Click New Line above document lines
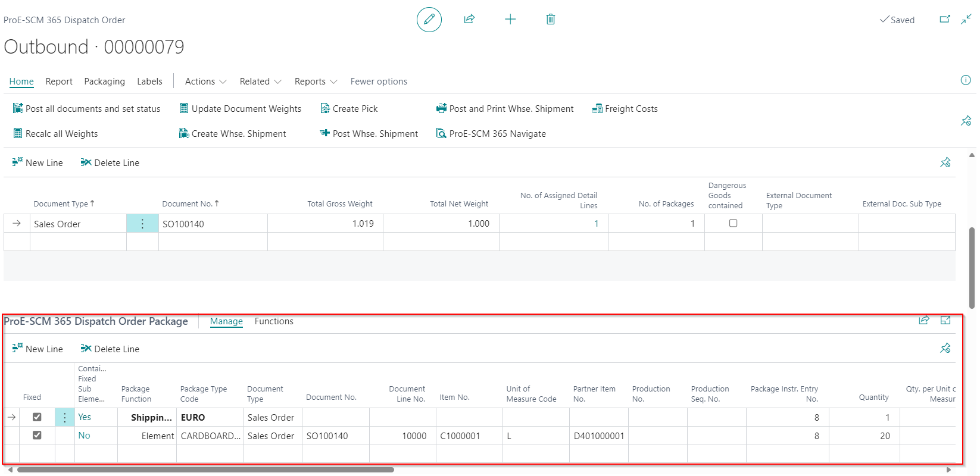980x476 pixels. (38, 163)
